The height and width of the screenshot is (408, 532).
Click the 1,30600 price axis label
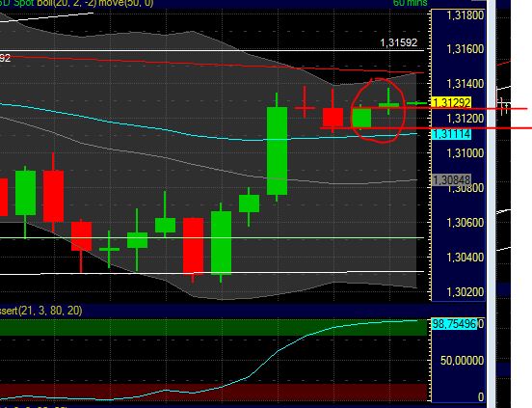point(465,223)
